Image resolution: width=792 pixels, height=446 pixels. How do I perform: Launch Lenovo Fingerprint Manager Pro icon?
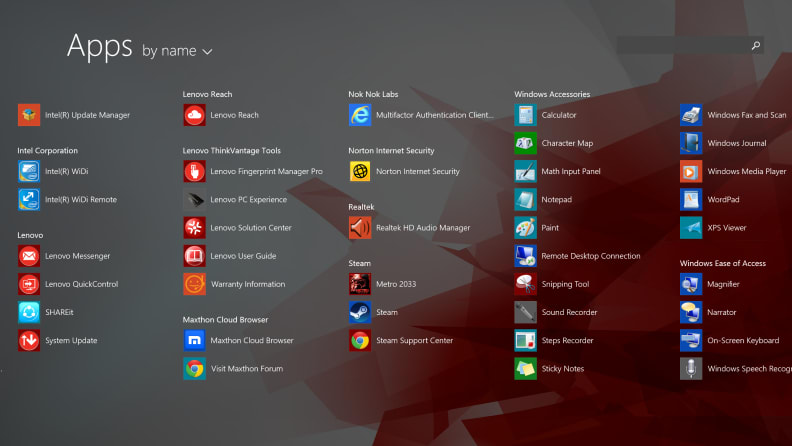click(x=194, y=171)
